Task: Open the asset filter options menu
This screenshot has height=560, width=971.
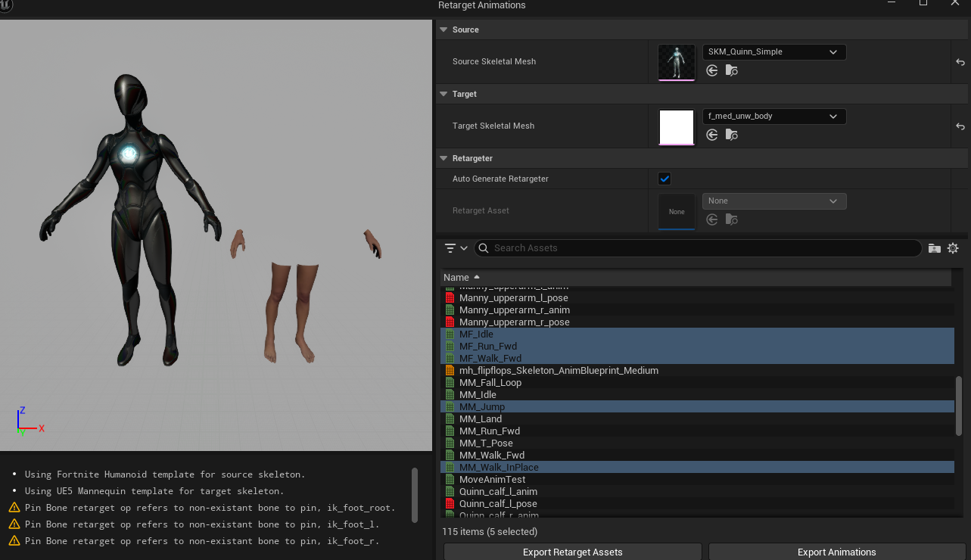Action: [456, 248]
